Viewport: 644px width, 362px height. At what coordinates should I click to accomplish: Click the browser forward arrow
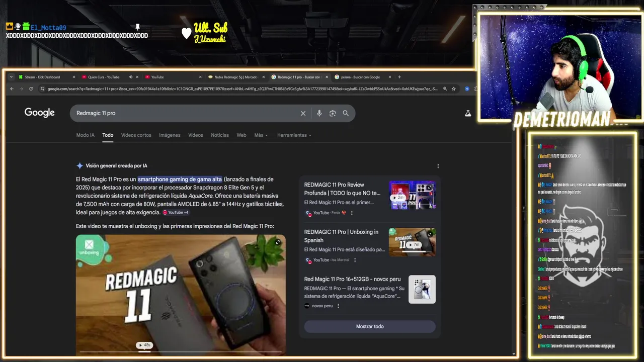point(21,89)
